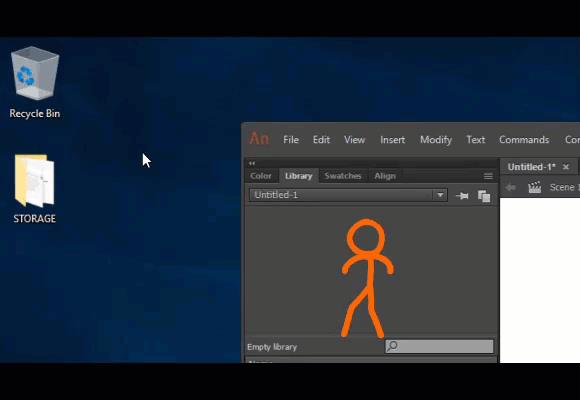Switch to the Library panel tab
Screen dimensions: 580x400
(x=299, y=176)
